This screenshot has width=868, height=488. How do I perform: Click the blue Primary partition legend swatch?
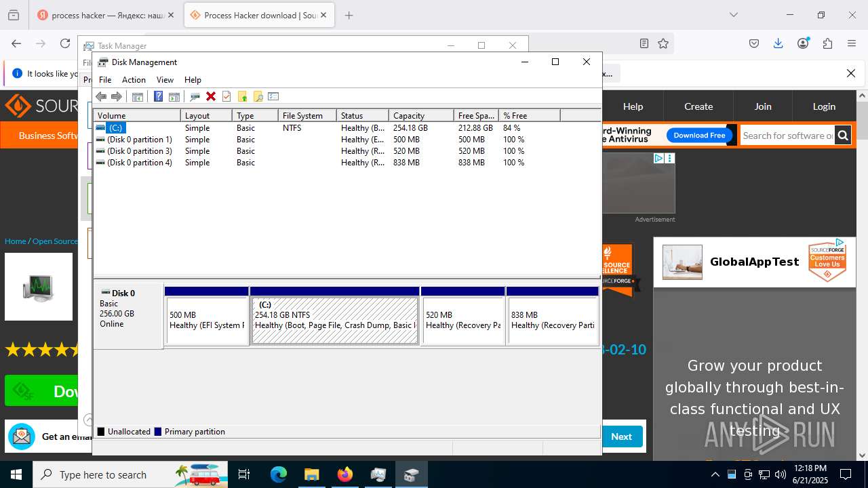click(x=158, y=432)
